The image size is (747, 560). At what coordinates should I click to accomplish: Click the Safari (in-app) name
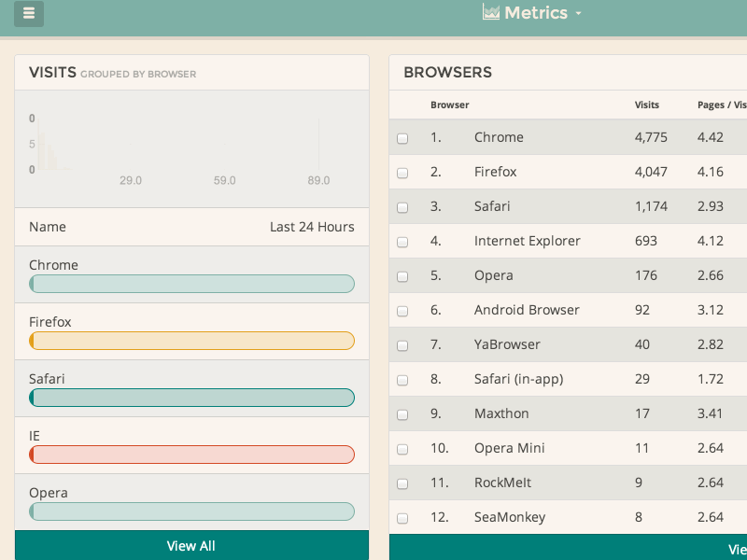click(518, 379)
